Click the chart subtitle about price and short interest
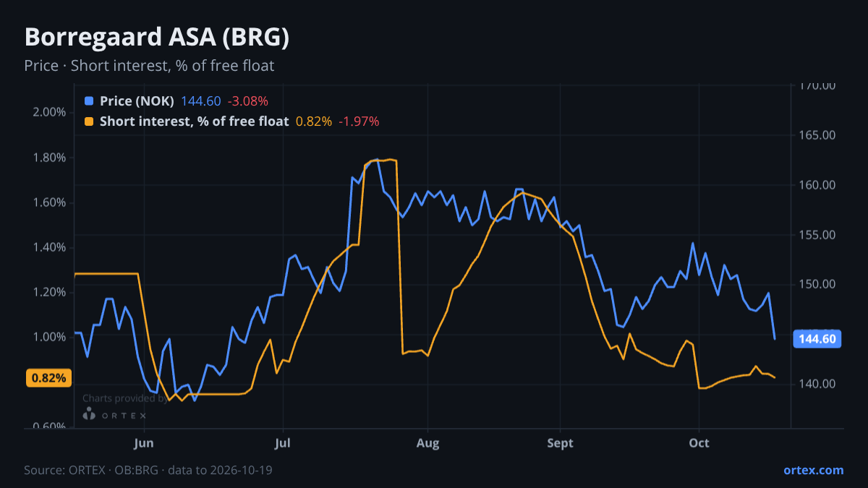Screen dimensions: 868x488 coord(149,66)
